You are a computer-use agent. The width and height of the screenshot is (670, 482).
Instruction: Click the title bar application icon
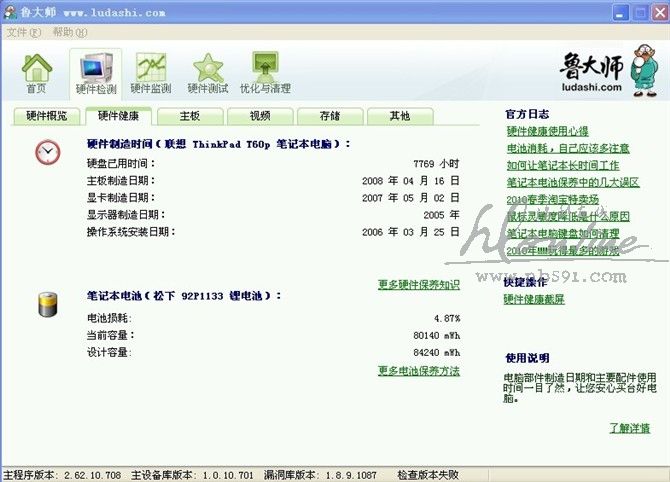(x=9, y=12)
